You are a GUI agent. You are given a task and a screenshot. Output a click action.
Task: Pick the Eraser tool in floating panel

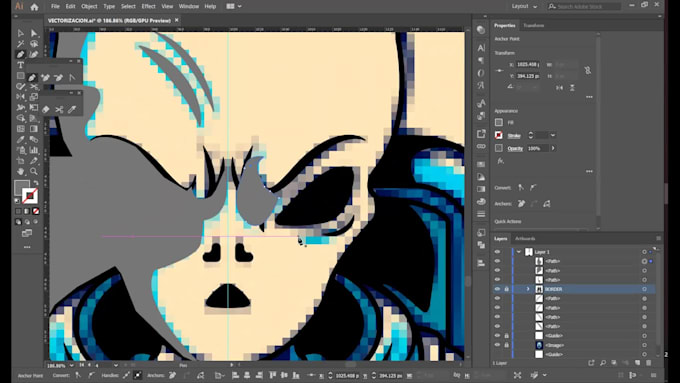(x=46, y=109)
